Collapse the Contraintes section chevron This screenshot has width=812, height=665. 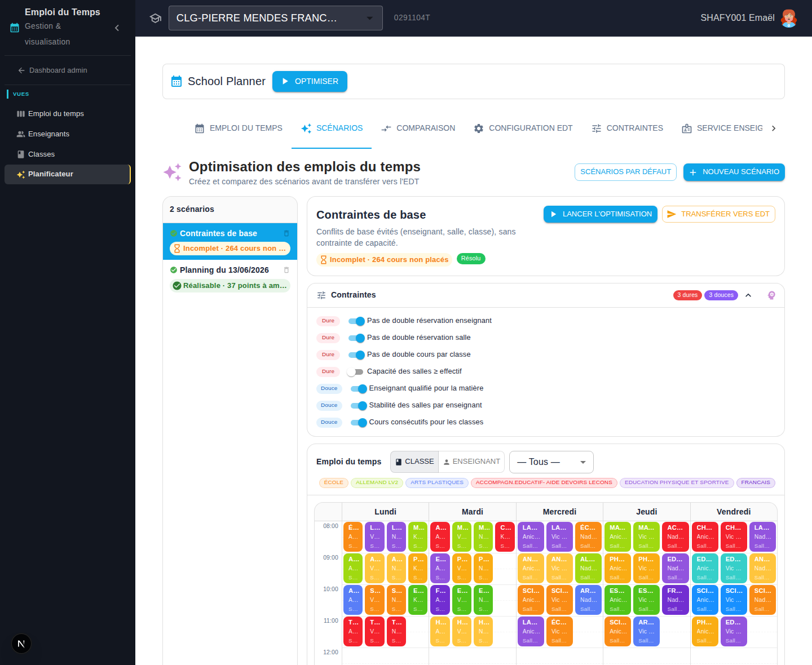pos(748,295)
